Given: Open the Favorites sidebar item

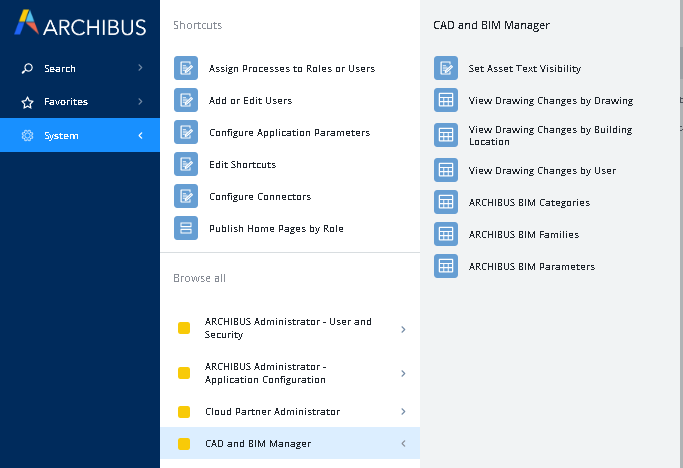Looking at the screenshot, I should click(80, 102).
